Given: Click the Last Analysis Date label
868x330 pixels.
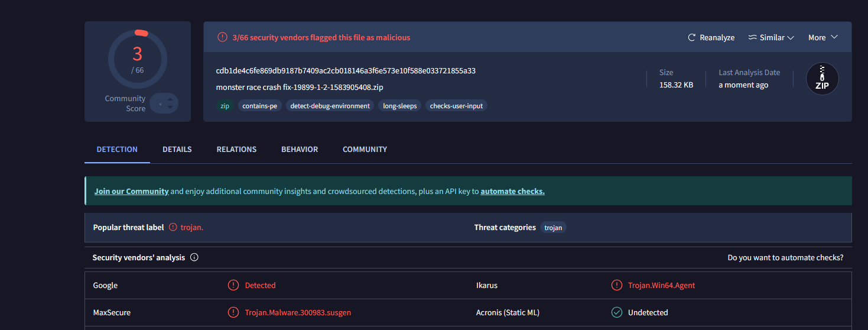Looking at the screenshot, I should 749,72.
